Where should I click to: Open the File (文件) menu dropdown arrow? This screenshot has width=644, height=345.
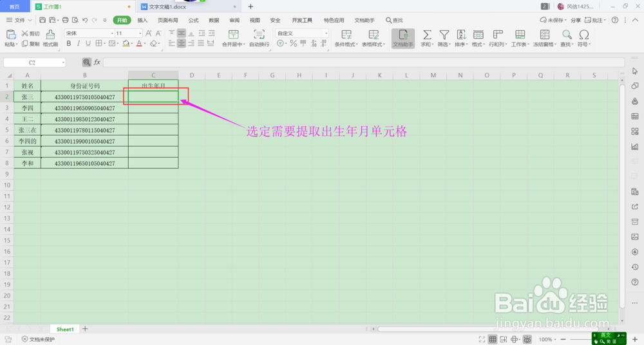click(30, 20)
